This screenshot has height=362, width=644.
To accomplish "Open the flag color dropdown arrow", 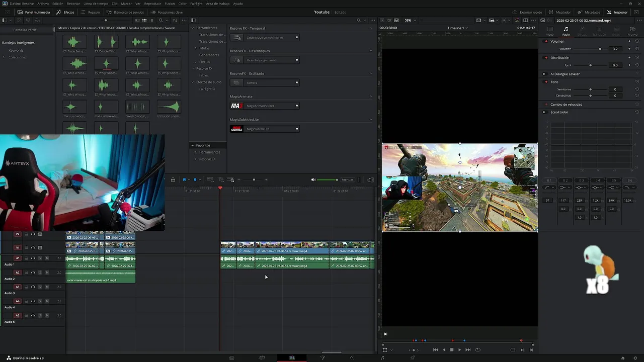I will (189, 179).
